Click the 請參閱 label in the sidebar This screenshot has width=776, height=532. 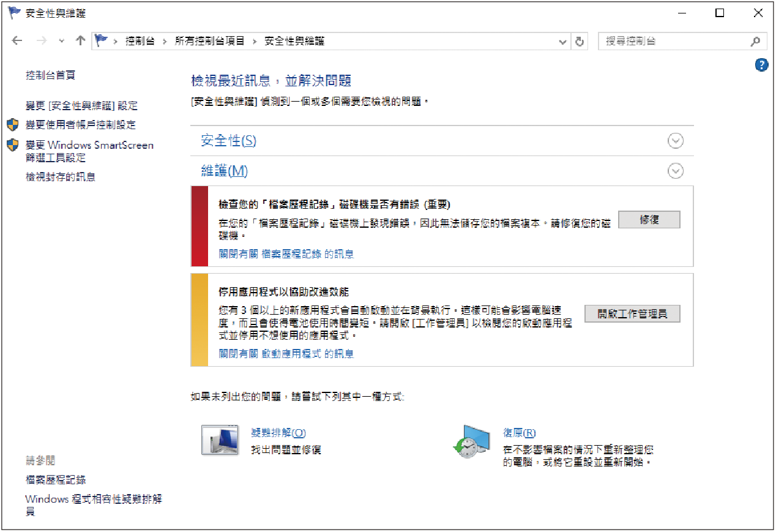(40, 460)
